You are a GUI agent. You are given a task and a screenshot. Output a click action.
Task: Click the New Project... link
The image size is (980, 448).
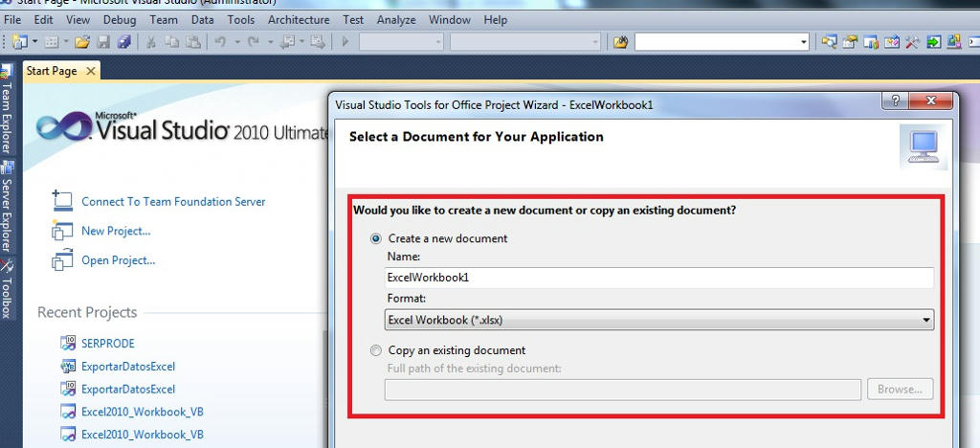(116, 232)
